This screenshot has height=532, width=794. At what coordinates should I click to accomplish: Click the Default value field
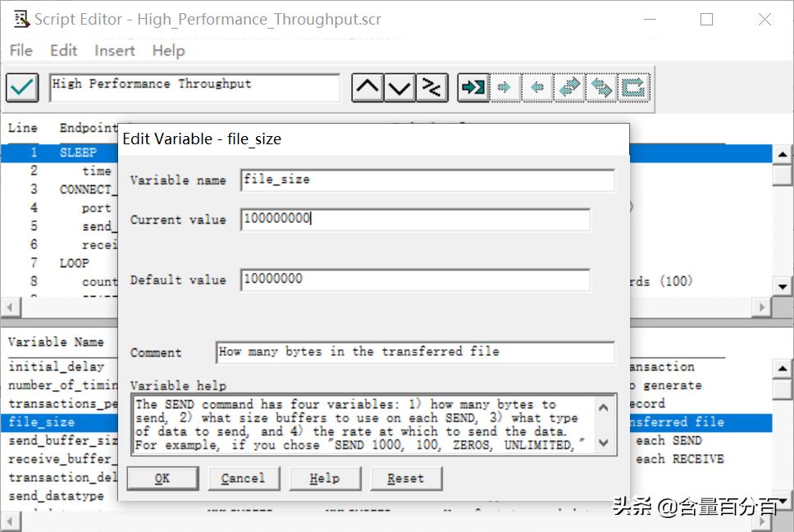(415, 280)
